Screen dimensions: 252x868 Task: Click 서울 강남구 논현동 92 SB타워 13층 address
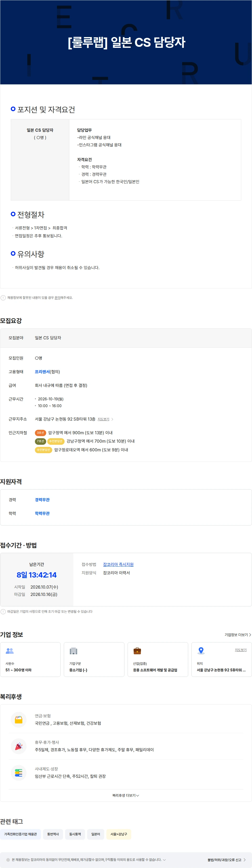pos(65,419)
